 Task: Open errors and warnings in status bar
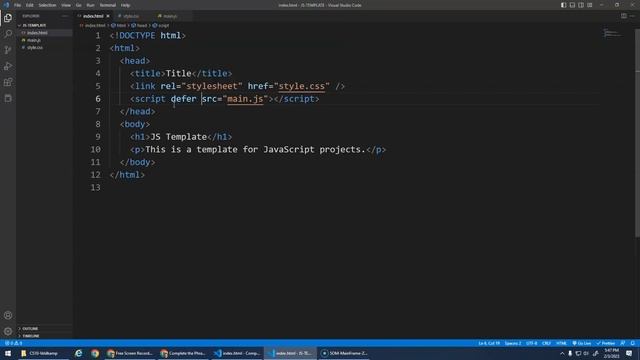(x=13, y=343)
